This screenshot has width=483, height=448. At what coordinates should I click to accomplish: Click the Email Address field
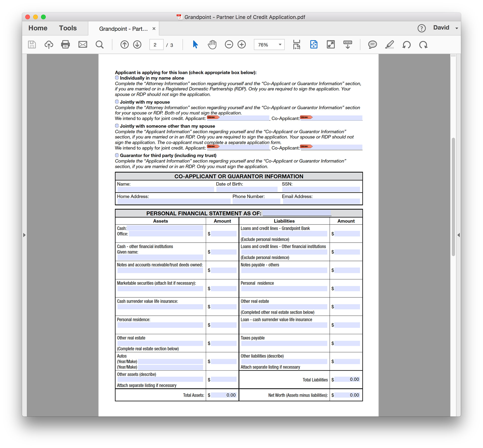point(321,201)
